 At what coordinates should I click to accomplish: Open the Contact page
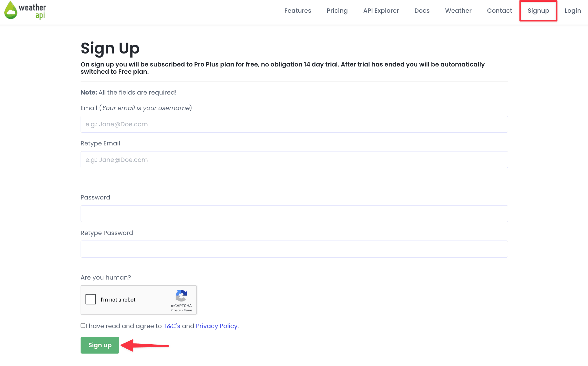coord(499,10)
